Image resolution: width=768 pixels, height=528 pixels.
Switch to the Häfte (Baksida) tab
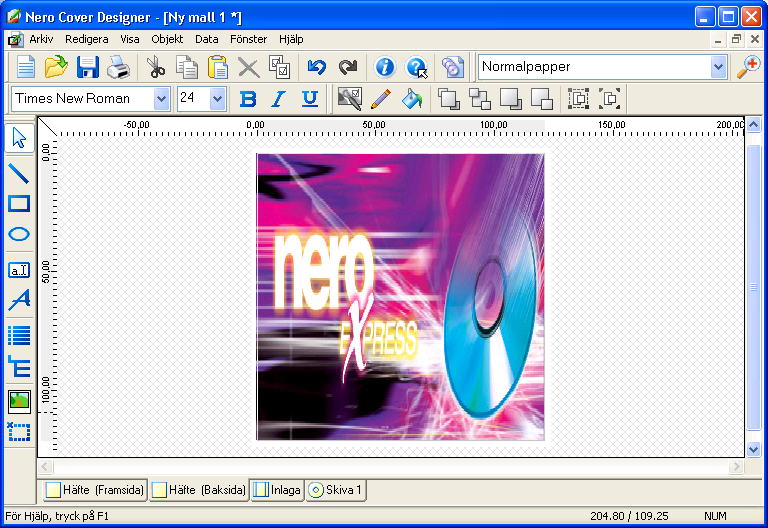coord(199,490)
